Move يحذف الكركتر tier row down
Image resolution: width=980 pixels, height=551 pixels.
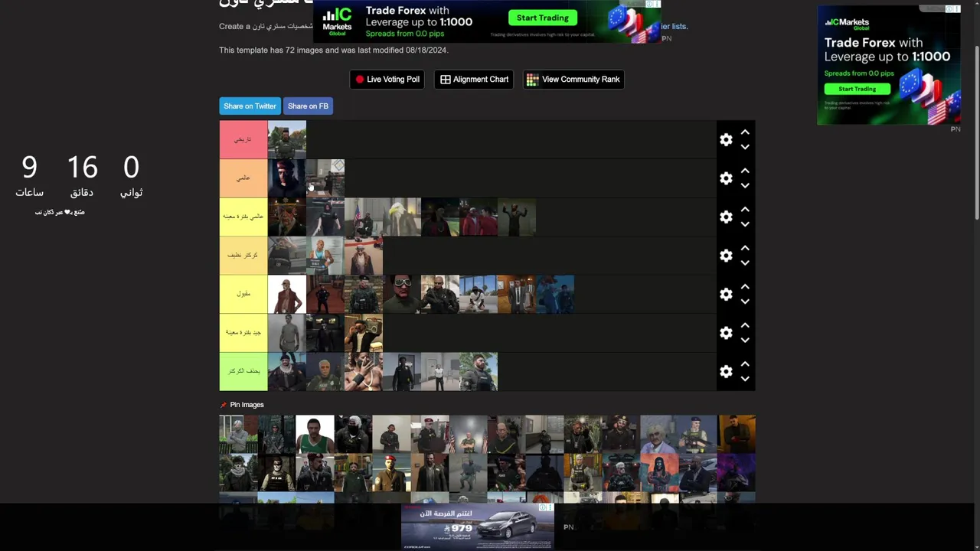tap(745, 379)
